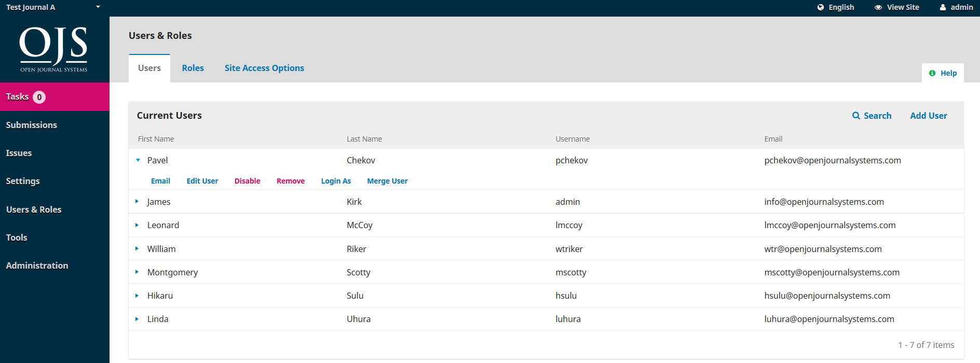Image resolution: width=980 pixels, height=363 pixels.
Task: Click the OJS logo in sidebar
Action: (x=53, y=49)
